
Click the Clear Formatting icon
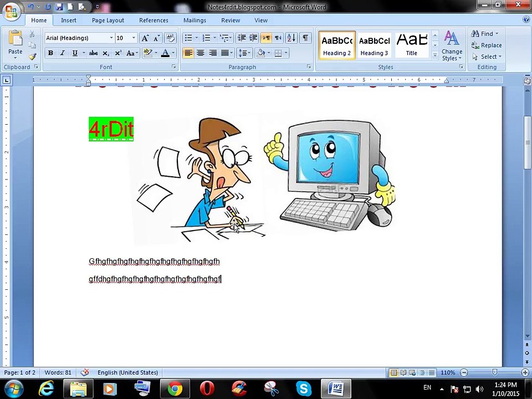coord(170,38)
